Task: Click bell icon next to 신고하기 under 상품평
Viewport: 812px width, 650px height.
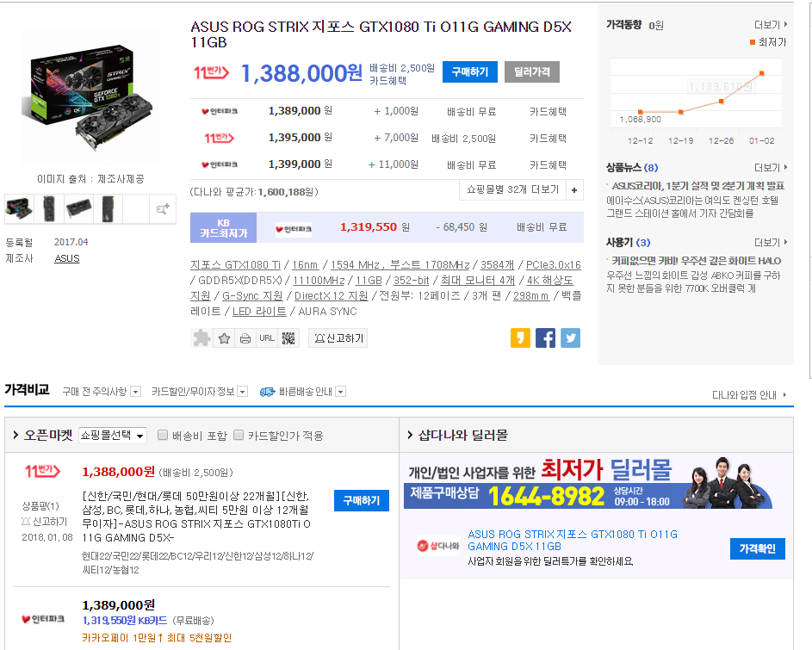Action: click(x=26, y=521)
